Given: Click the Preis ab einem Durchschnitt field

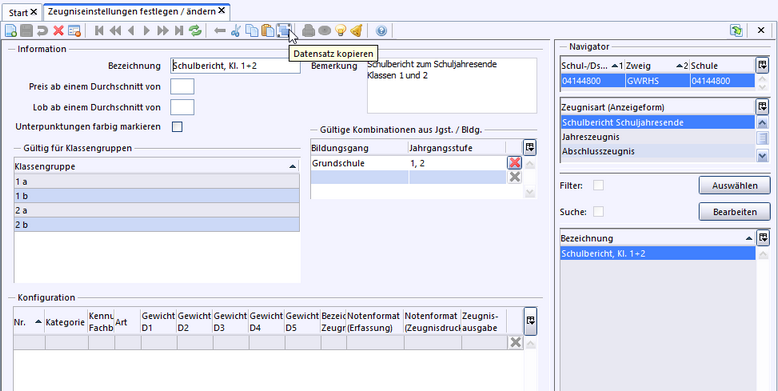Looking at the screenshot, I should (x=182, y=86).
